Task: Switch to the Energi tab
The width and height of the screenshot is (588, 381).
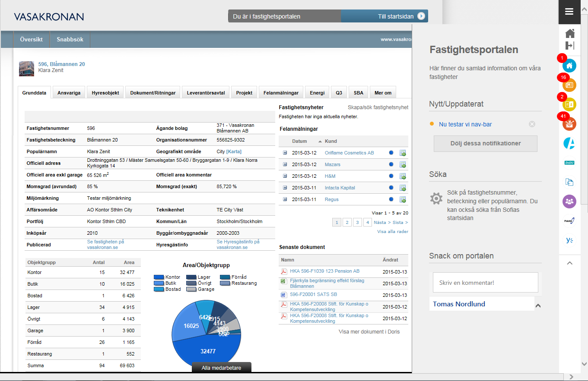Action: click(317, 93)
